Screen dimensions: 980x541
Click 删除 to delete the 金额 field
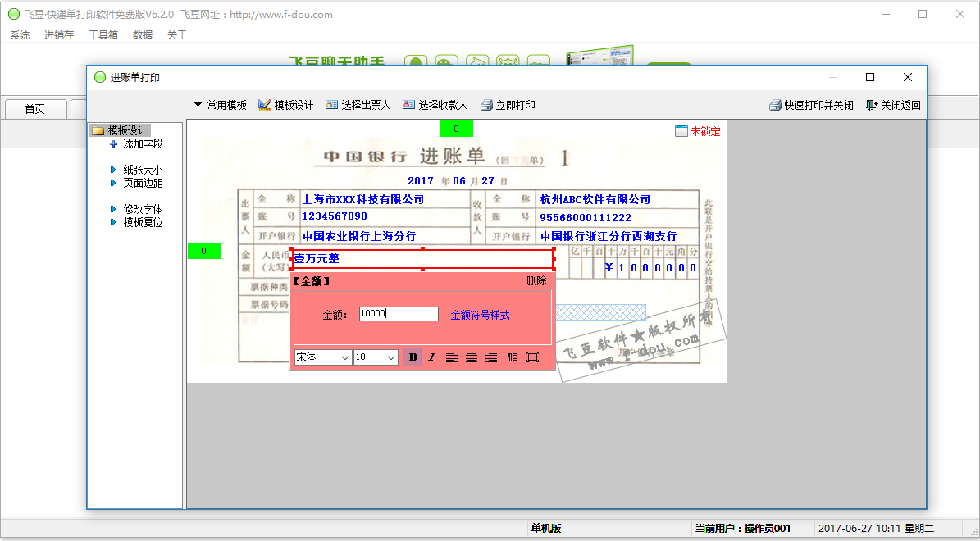tap(537, 281)
